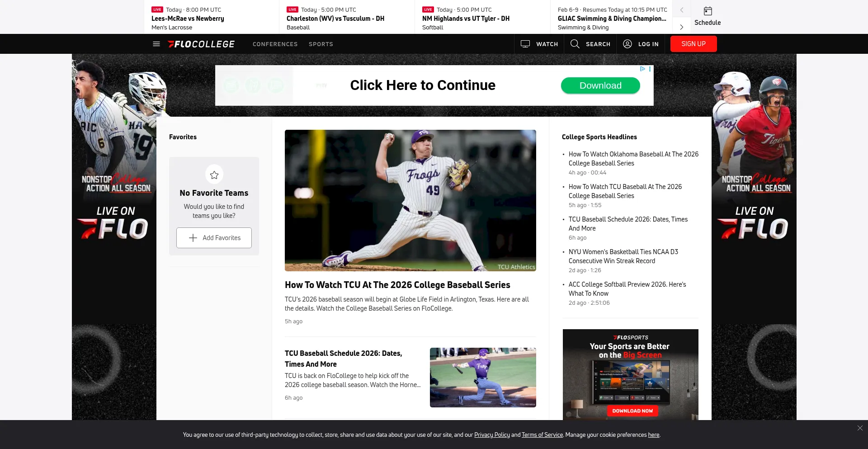The image size is (868, 449).
Task: Click the 'TCU Athletics' photo credit
Action: 516,267
